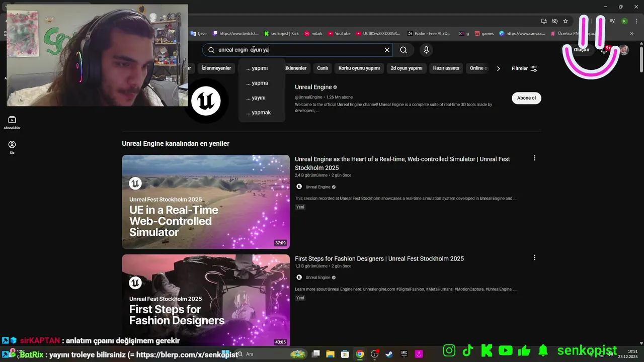This screenshot has width=644, height=362.
Task: Click the magnifier search submit button
Action: coord(404,50)
